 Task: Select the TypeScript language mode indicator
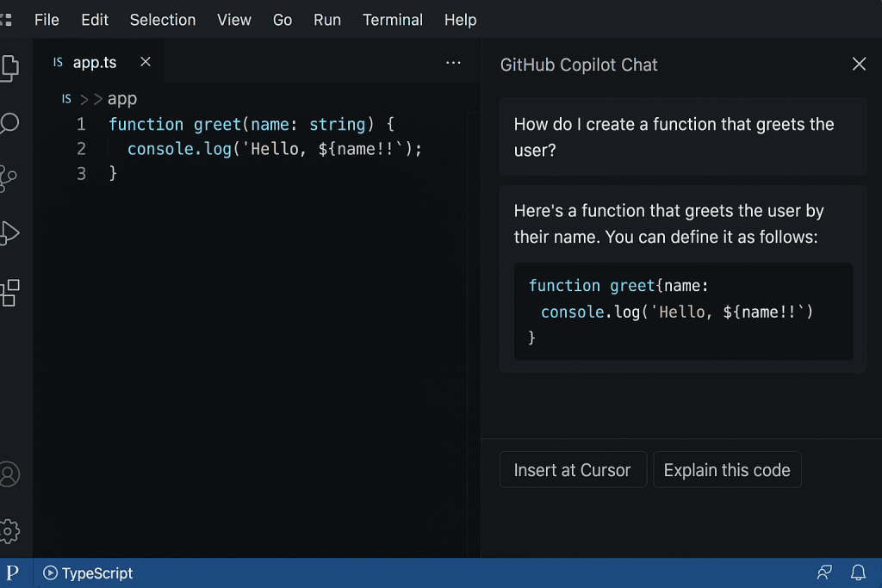click(97, 573)
